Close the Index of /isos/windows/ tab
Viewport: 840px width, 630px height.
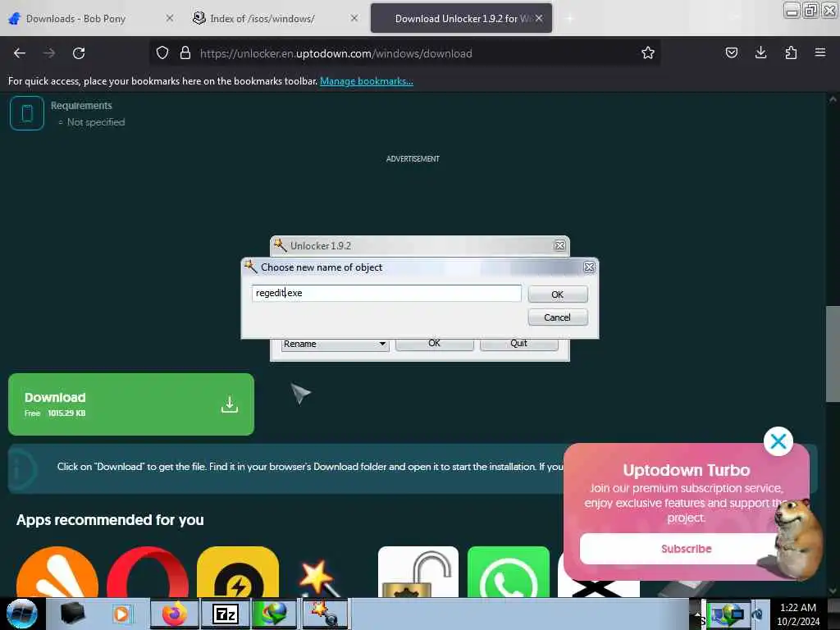pos(354,18)
